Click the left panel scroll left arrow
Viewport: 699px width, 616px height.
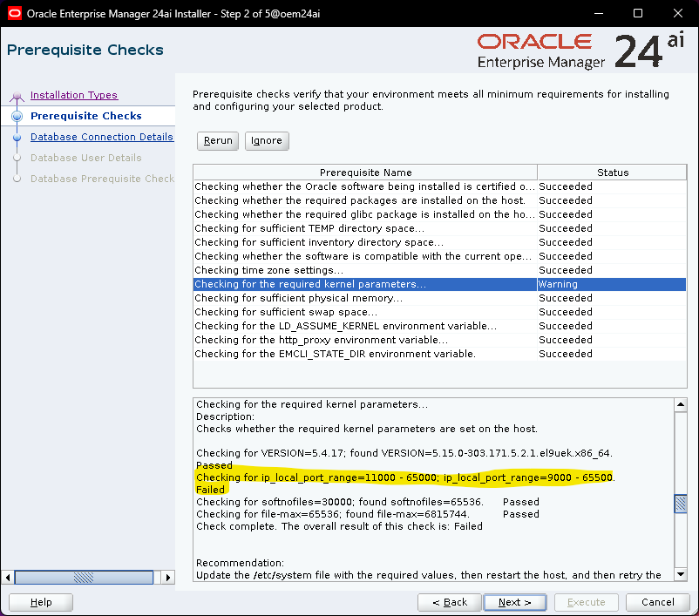coord(9,578)
